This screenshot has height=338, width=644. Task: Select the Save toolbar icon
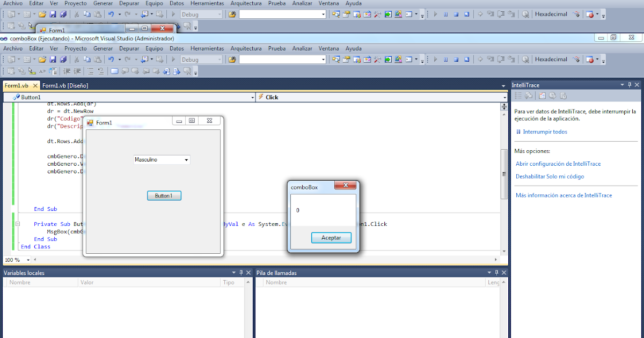coord(53,59)
